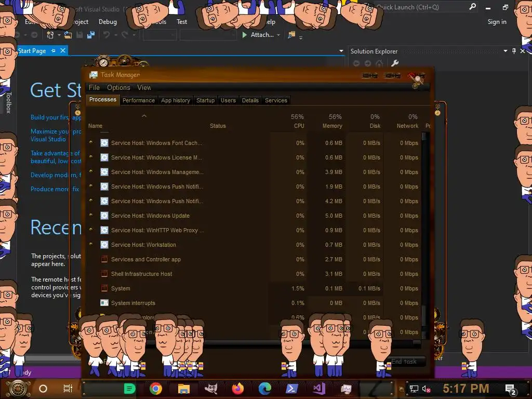Image resolution: width=532 pixels, height=399 pixels.
Task: Open Firefox from the taskbar
Action: coord(238,389)
